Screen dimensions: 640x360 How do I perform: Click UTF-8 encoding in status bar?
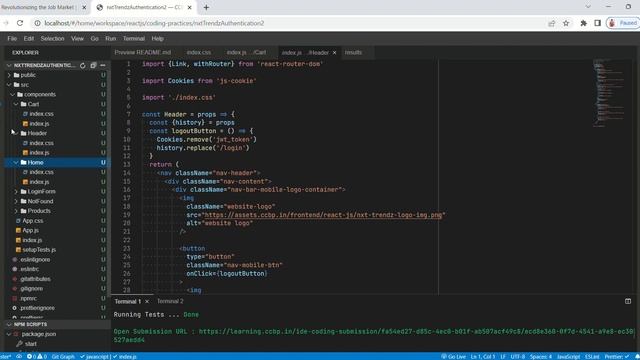point(518,356)
